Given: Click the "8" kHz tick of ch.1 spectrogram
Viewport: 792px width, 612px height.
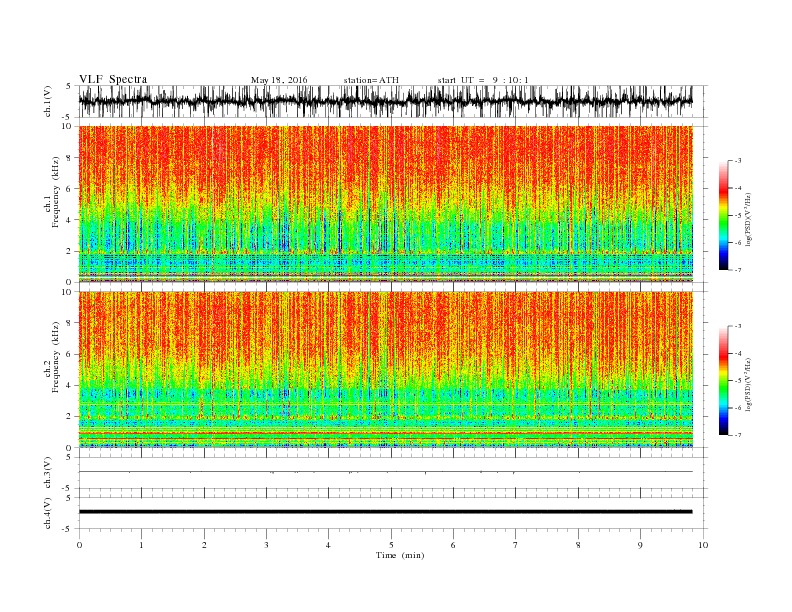Looking at the screenshot, I should pyautogui.click(x=70, y=158).
